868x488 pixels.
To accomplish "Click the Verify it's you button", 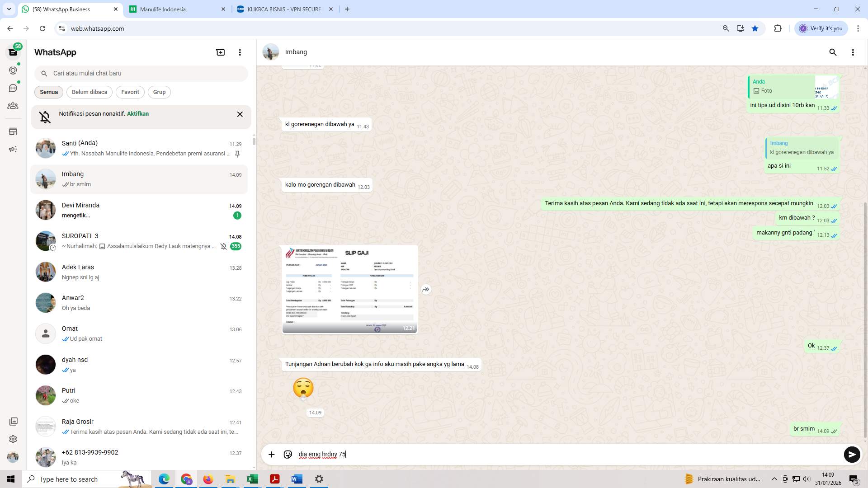I will click(821, 28).
